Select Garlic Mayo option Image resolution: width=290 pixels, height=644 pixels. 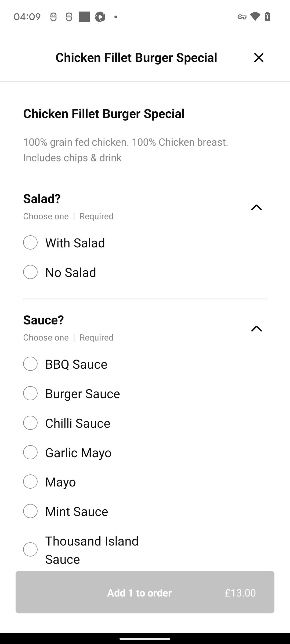(x=30, y=452)
